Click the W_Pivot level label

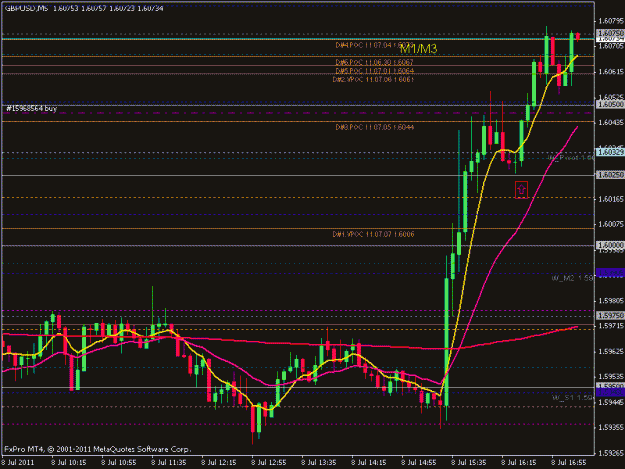click(571, 158)
